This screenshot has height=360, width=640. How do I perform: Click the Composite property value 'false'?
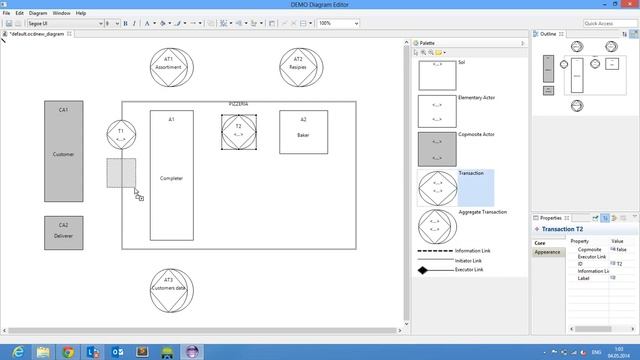(x=622, y=249)
